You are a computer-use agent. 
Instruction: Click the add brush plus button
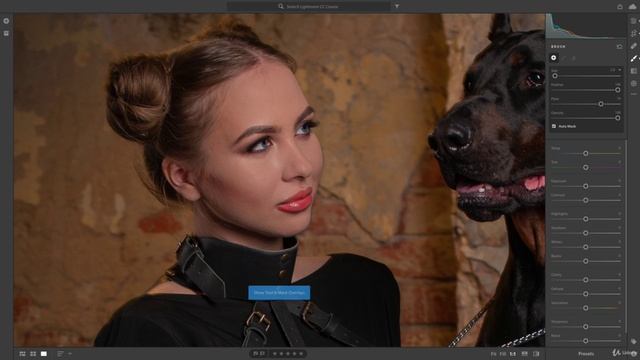[553, 58]
